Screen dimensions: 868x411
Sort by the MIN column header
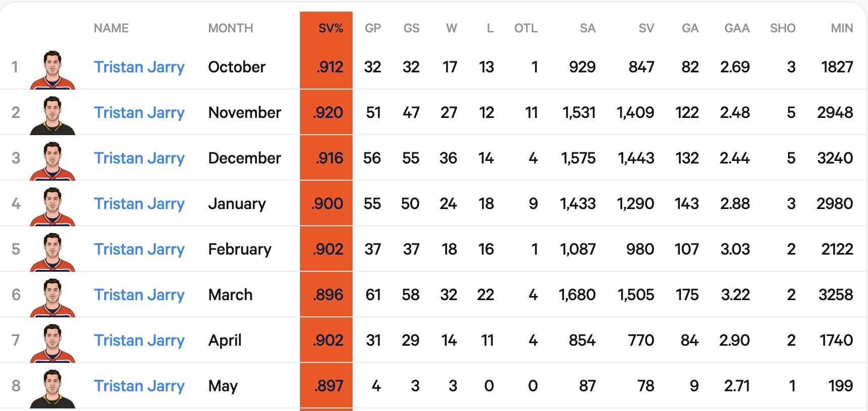click(x=842, y=28)
